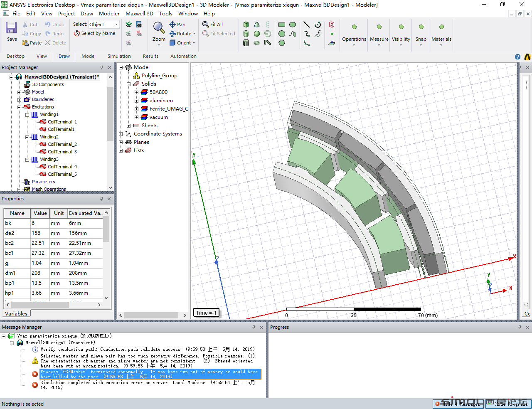Switch to the Automation ribbon tab
The height and width of the screenshot is (409, 532).
point(183,56)
